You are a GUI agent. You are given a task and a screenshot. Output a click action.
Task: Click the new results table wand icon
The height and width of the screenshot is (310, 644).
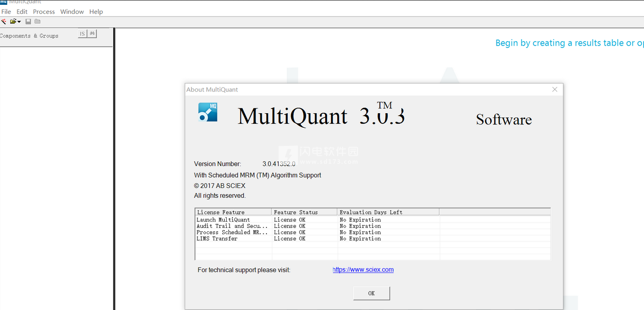coord(3,21)
